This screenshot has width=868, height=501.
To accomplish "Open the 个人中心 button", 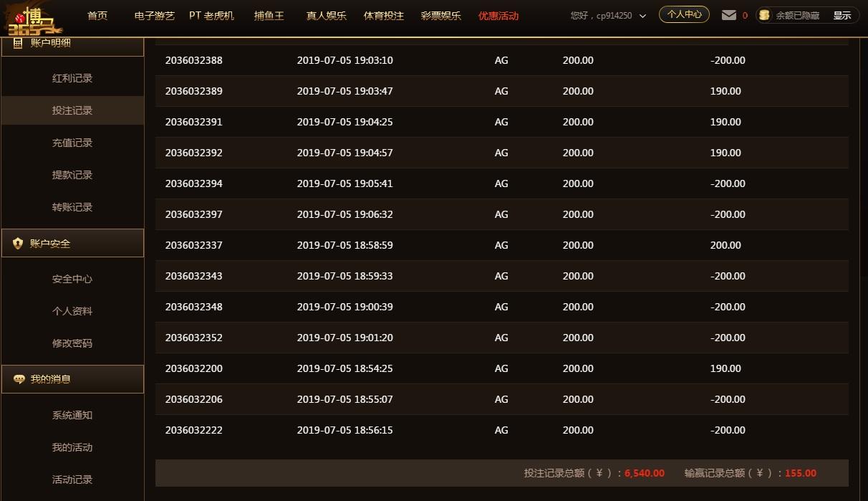I will point(683,14).
